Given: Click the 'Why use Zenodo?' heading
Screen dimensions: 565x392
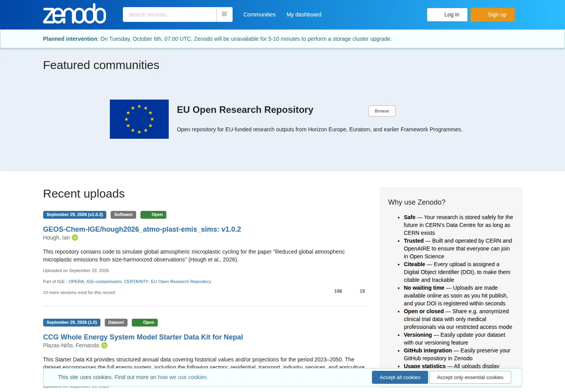Looking at the screenshot, I should tap(417, 202).
